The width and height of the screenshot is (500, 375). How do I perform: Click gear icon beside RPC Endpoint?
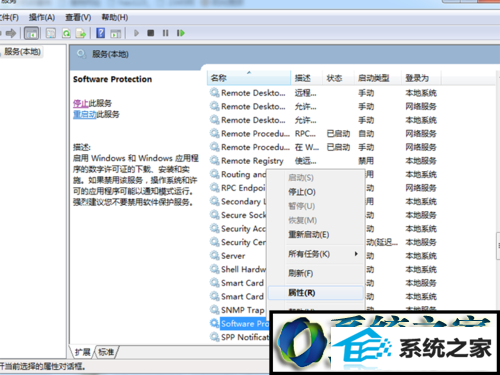tap(214, 187)
